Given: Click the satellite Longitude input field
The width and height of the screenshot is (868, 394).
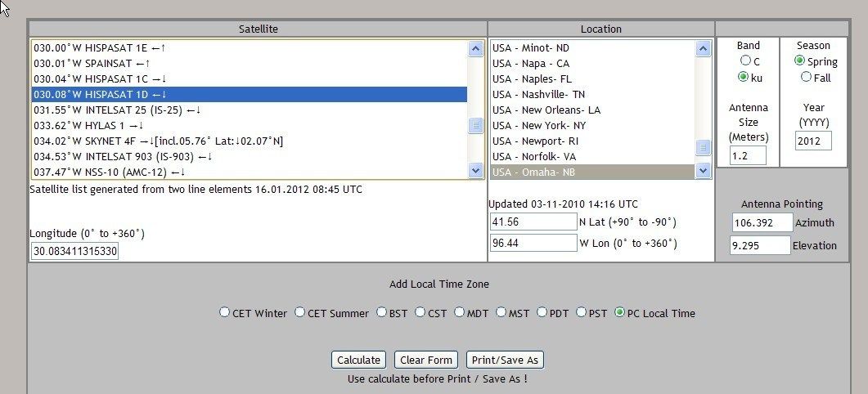Looking at the screenshot, I should [x=74, y=251].
